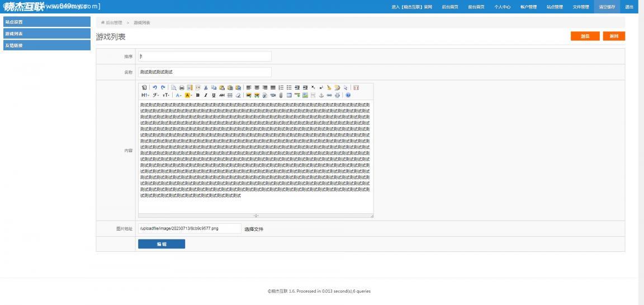Screen dimensions: 644x305
Task: Open the yellow highlight color dropdown
Action: [x=188, y=95]
